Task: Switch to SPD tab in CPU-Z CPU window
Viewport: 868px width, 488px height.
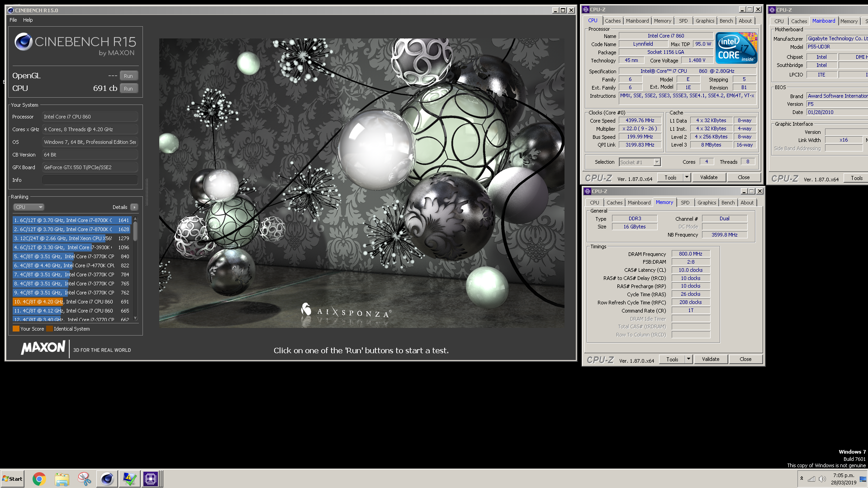Action: pyautogui.click(x=683, y=21)
